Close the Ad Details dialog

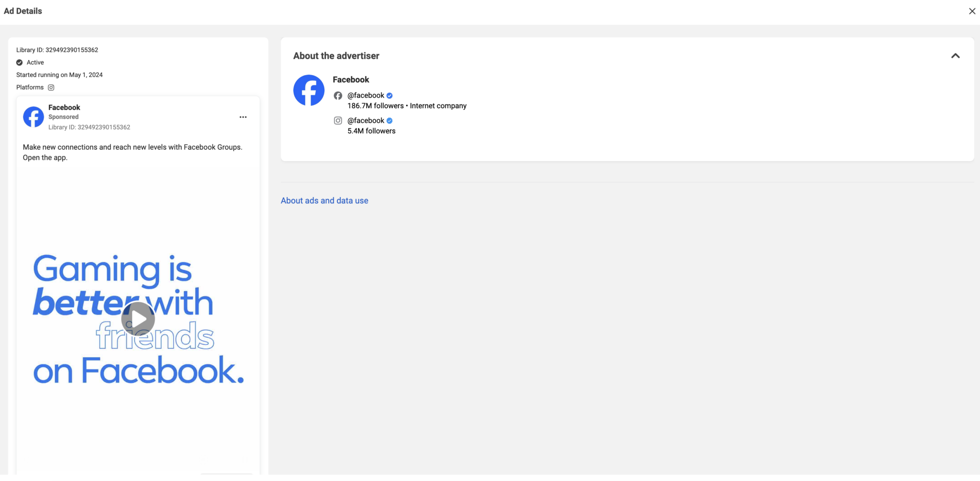(972, 11)
